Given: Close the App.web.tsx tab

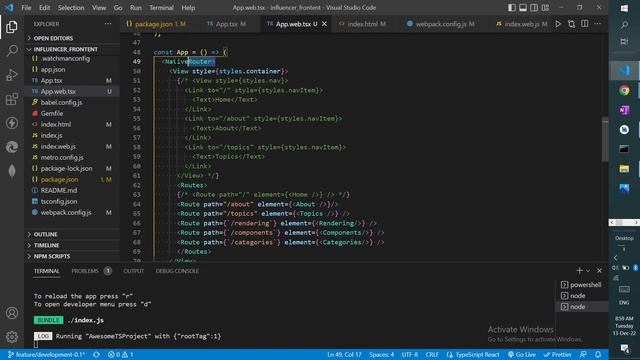Looking at the screenshot, I should pos(324,24).
